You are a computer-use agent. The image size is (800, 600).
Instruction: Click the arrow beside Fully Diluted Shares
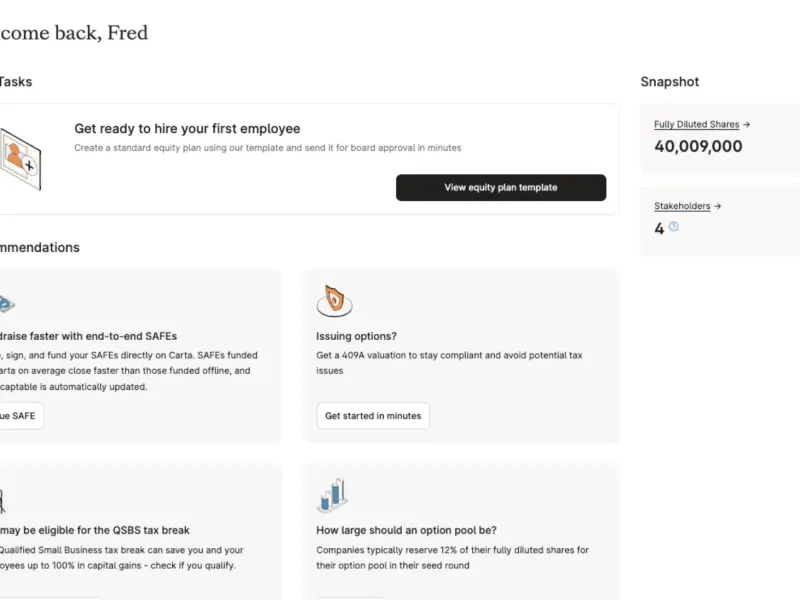click(x=746, y=124)
